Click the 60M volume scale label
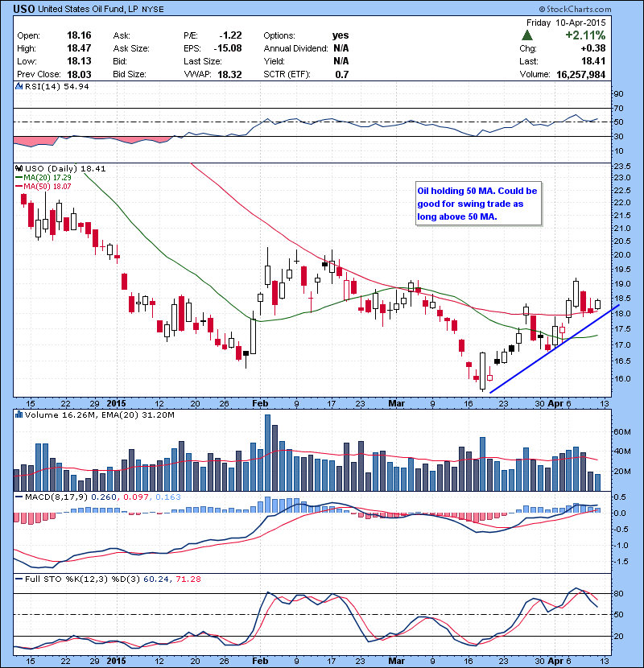The image size is (644, 668). (621, 431)
